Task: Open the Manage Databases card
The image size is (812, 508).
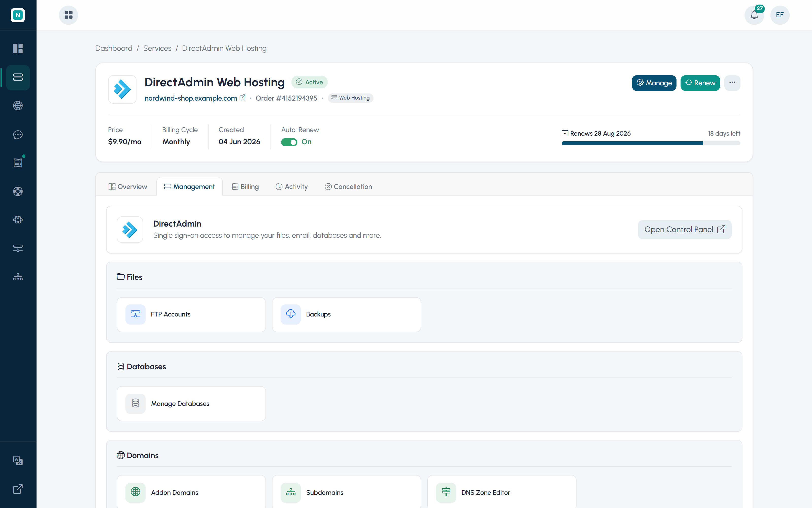Action: click(x=191, y=404)
